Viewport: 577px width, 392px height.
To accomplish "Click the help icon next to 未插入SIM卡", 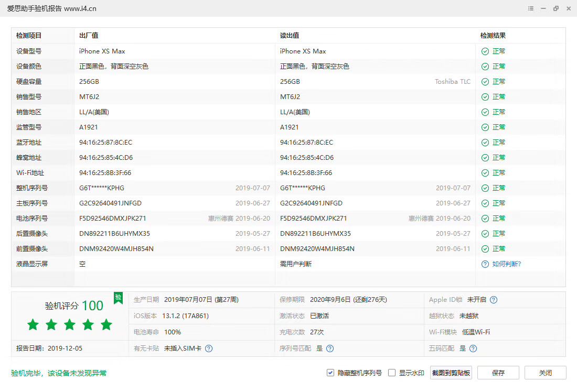I will tap(209, 348).
